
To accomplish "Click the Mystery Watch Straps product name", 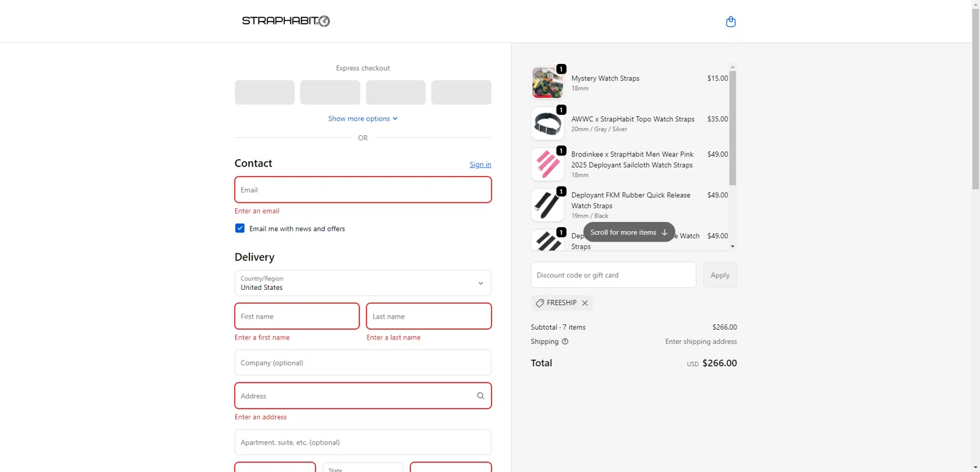I will coord(605,78).
